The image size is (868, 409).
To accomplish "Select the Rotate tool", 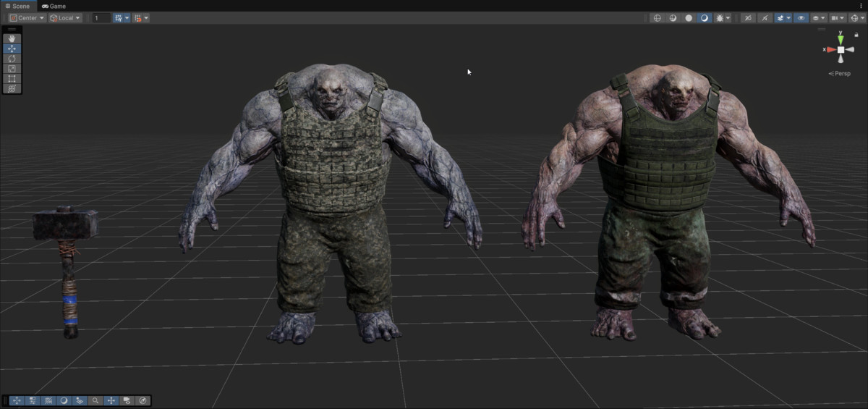I will coord(12,58).
